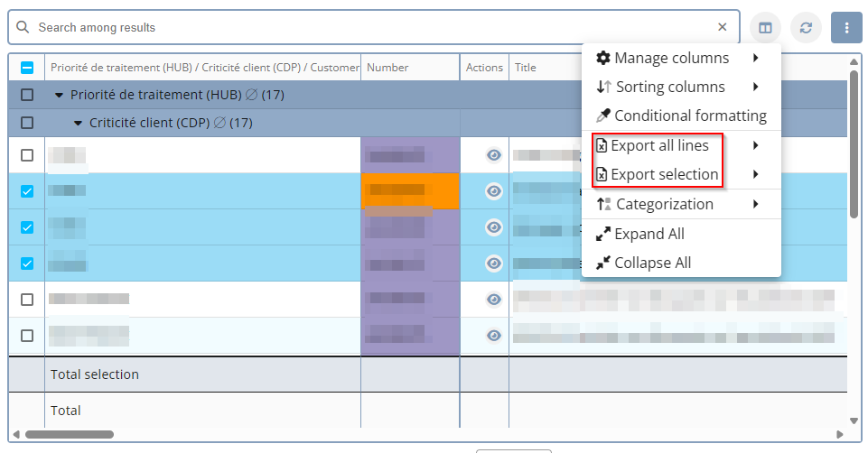This screenshot has height=453, width=868.
Task: Click the horizontal scrollbar thumb
Action: click(70, 434)
